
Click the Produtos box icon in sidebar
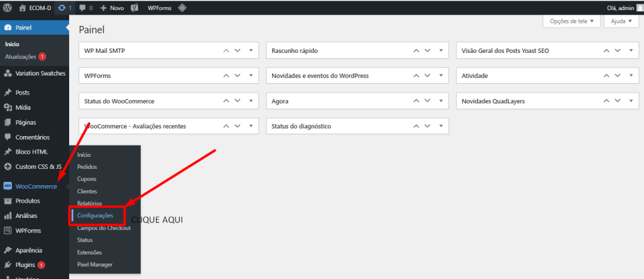[8, 201]
